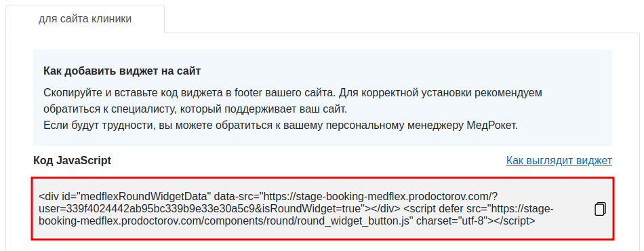Click the 'script defer' tag opening in code
Screen dimensions: 644x251
(435, 209)
